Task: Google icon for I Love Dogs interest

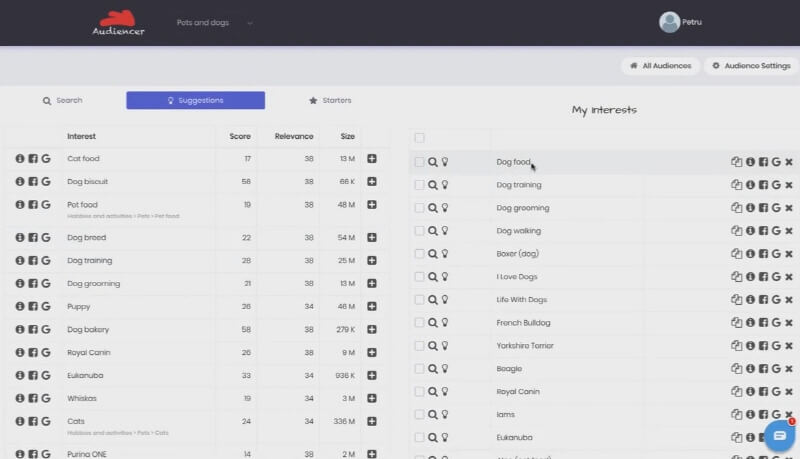Action: click(776, 276)
